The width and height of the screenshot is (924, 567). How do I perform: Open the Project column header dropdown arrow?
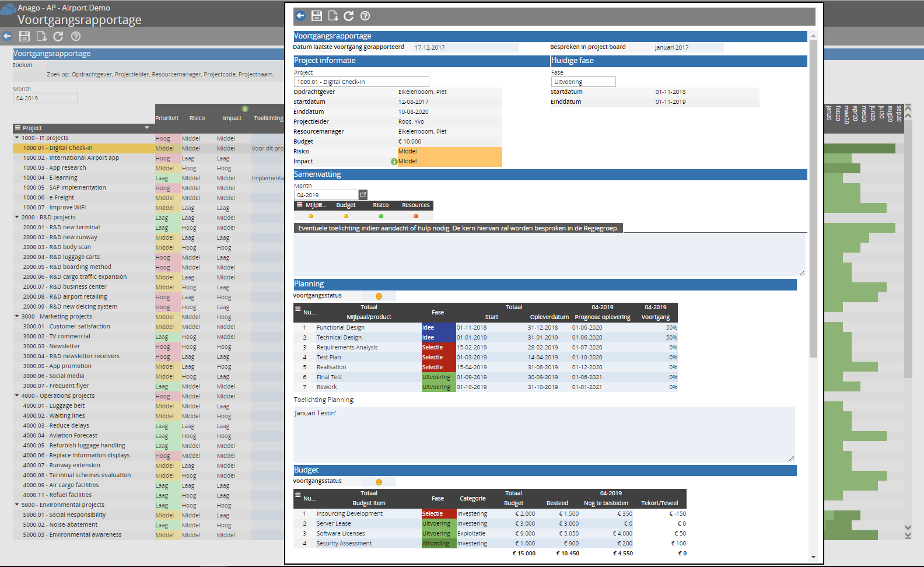tap(147, 128)
